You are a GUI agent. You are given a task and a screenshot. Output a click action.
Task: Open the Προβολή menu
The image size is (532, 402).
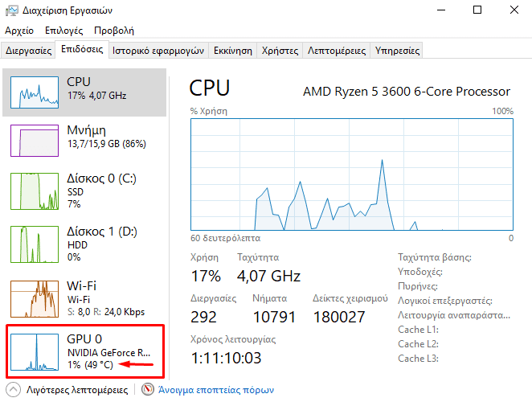113,31
